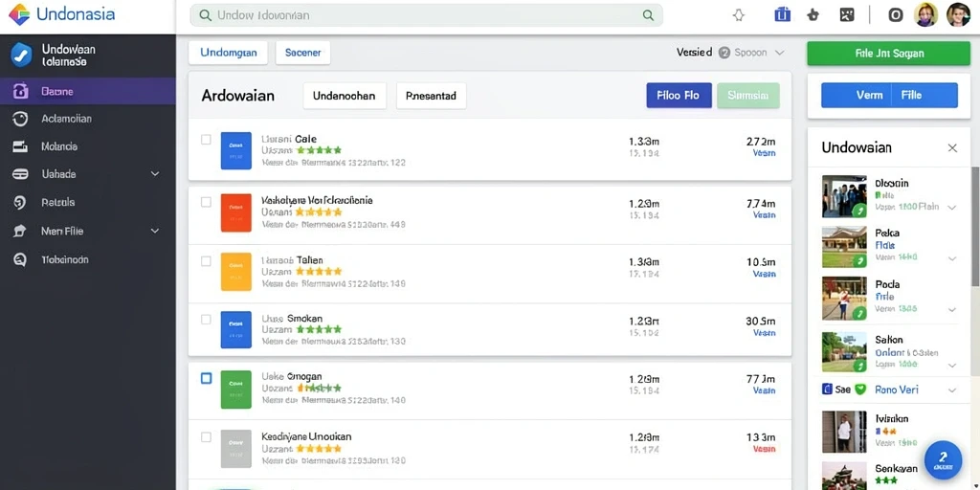Click the Undonasia logo icon

[19, 14]
